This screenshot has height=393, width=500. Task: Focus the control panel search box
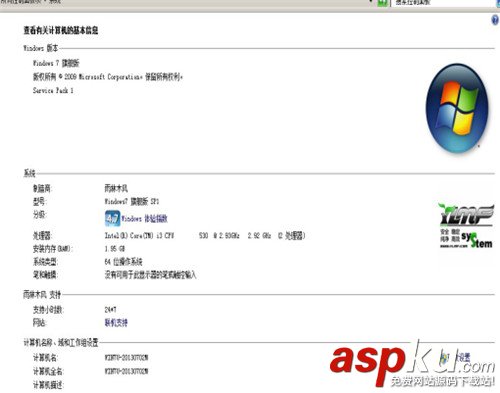443,3
